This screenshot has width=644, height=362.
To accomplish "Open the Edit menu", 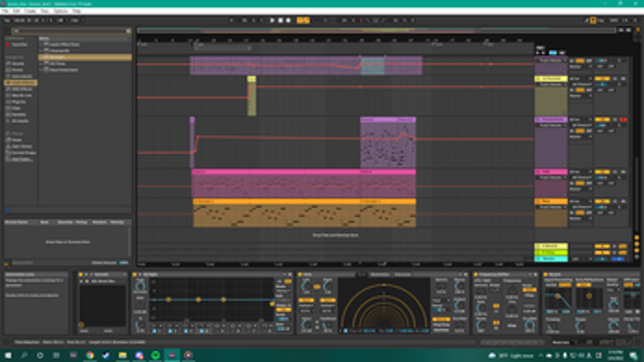I will 17,11.
